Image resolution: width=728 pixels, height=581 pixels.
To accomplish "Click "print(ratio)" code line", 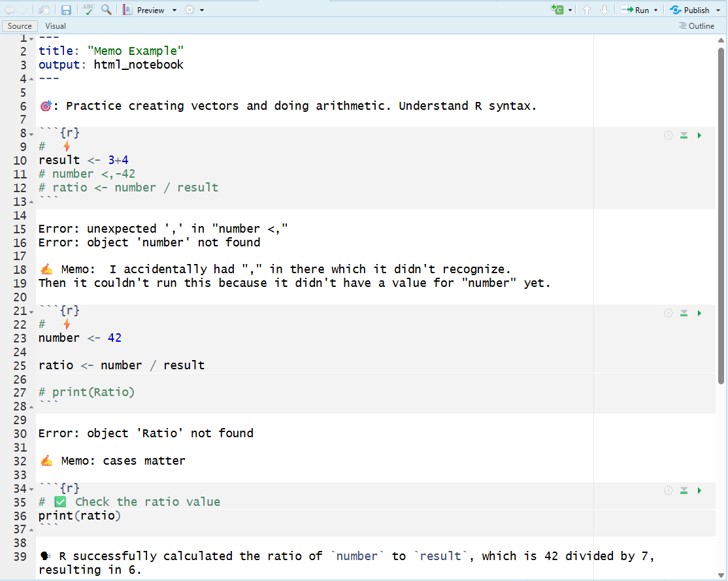I will 80,516.
